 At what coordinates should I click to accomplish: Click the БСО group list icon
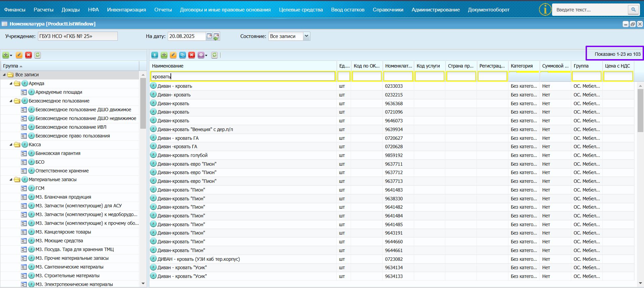24,162
